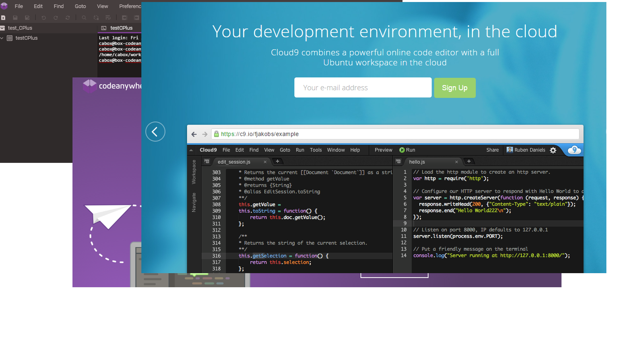Close the hello.js tab
This screenshot has width=644, height=361.
click(x=456, y=162)
